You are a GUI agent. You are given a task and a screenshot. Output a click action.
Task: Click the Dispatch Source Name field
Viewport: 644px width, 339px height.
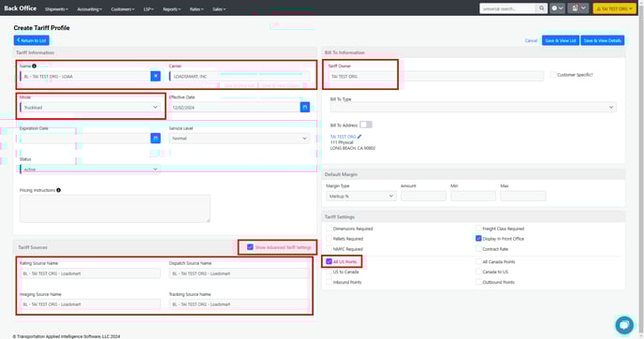(x=239, y=273)
